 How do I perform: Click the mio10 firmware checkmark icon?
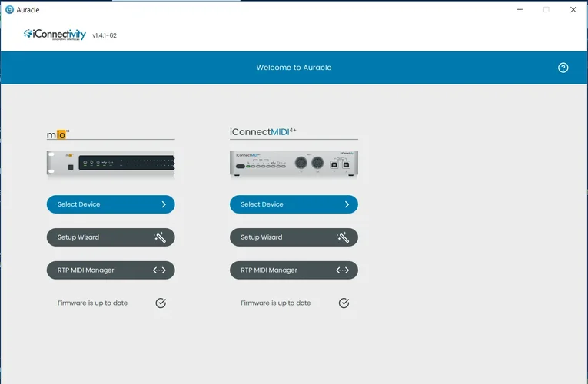(x=161, y=303)
